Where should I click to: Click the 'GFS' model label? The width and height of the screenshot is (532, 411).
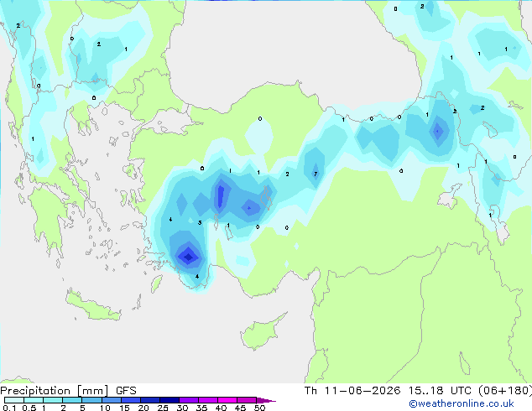(126, 391)
